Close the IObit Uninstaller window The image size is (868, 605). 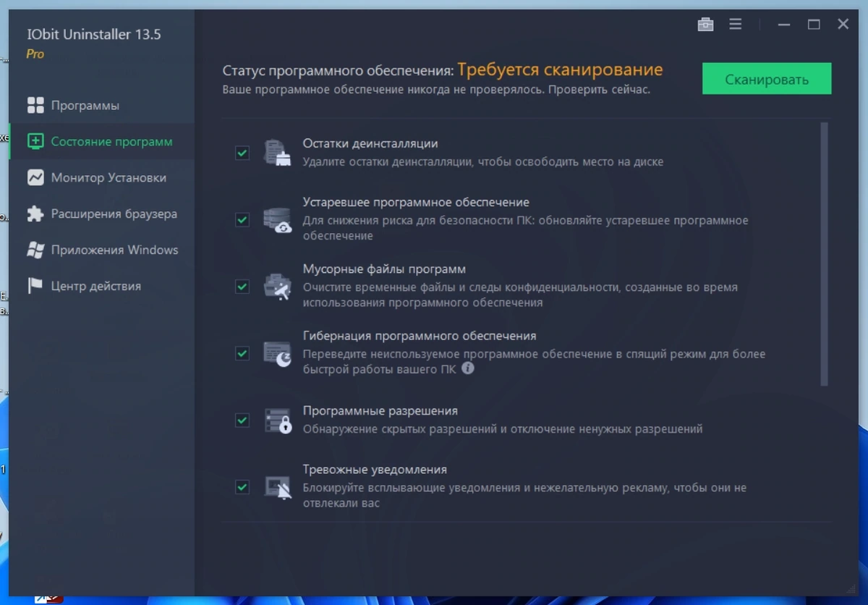843,25
